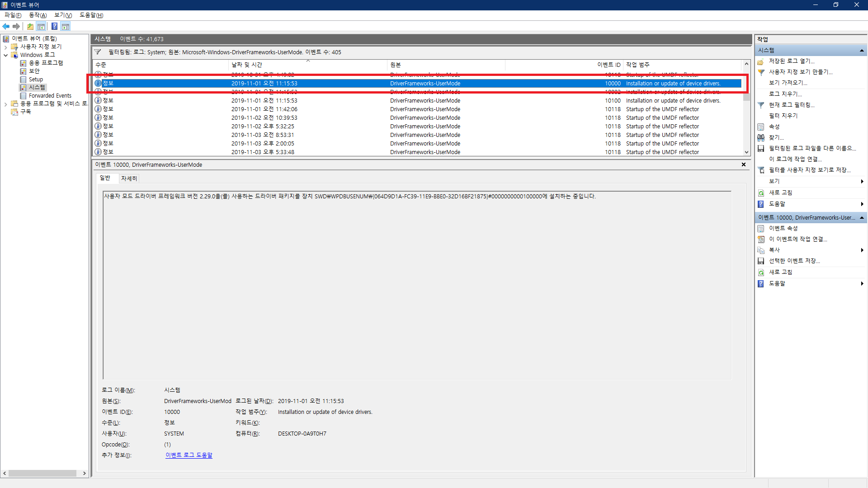The width and height of the screenshot is (868, 488).
Task: Click the 이벤트 속성 icon in actions pane
Action: pyautogui.click(x=761, y=228)
